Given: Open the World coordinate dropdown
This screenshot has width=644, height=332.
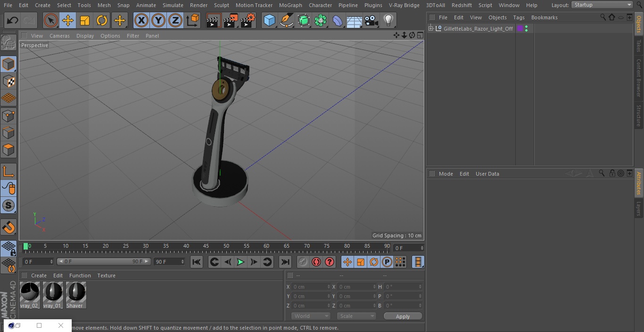Looking at the screenshot, I should tap(310, 316).
